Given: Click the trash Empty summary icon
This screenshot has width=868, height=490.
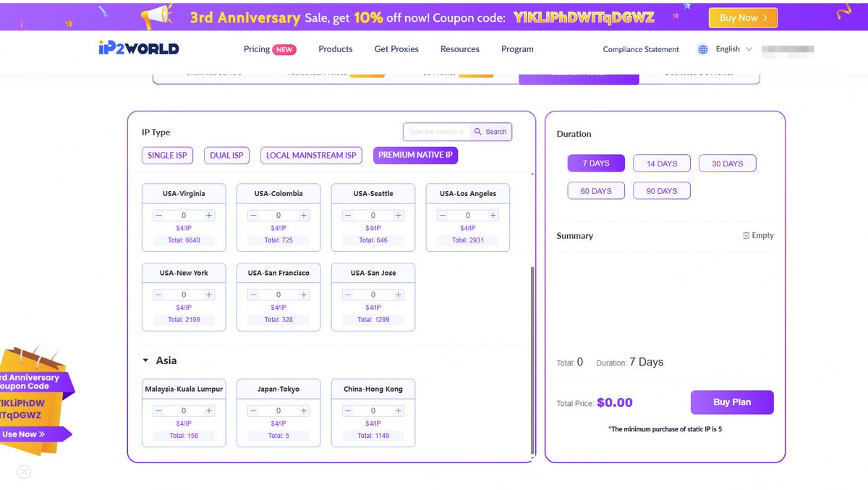Looking at the screenshot, I should 746,235.
